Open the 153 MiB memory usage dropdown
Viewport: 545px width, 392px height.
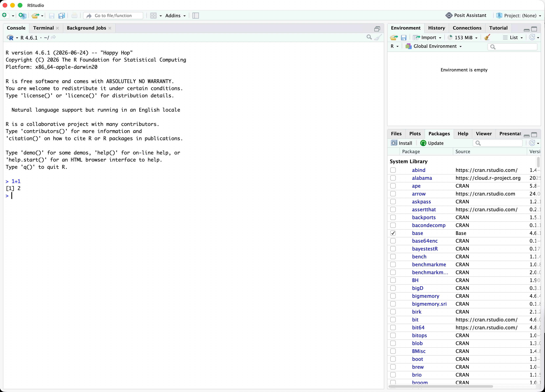pyautogui.click(x=462, y=37)
